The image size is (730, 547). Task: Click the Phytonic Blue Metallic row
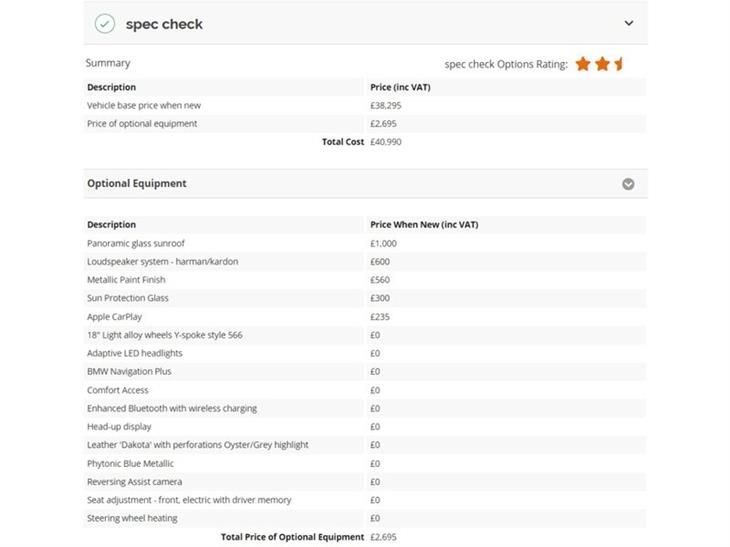(x=365, y=463)
